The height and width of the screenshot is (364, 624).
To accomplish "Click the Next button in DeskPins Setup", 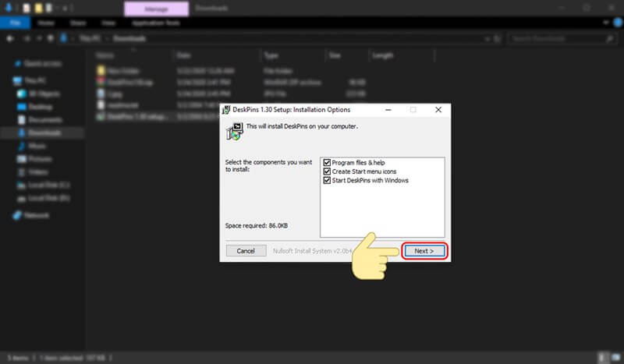I will [x=425, y=251].
